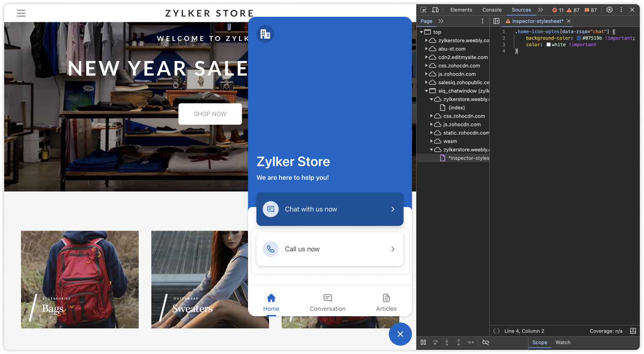
Task: Open the Watch debugger tab
Action: (x=563, y=342)
